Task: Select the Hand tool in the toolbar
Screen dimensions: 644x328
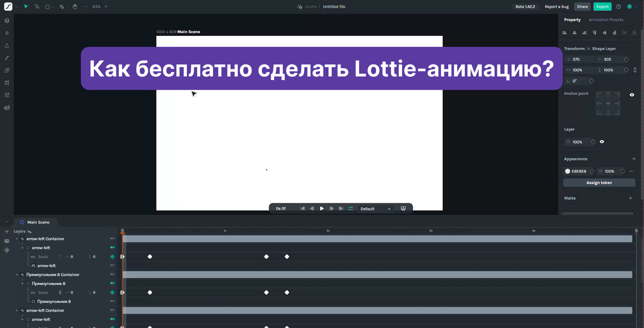Action: [x=75, y=6]
